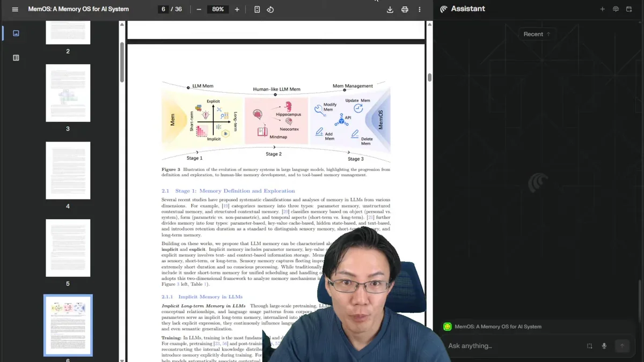Click heading '2.1.1 Implicit Memory in LLMs'

pyautogui.click(x=202, y=297)
